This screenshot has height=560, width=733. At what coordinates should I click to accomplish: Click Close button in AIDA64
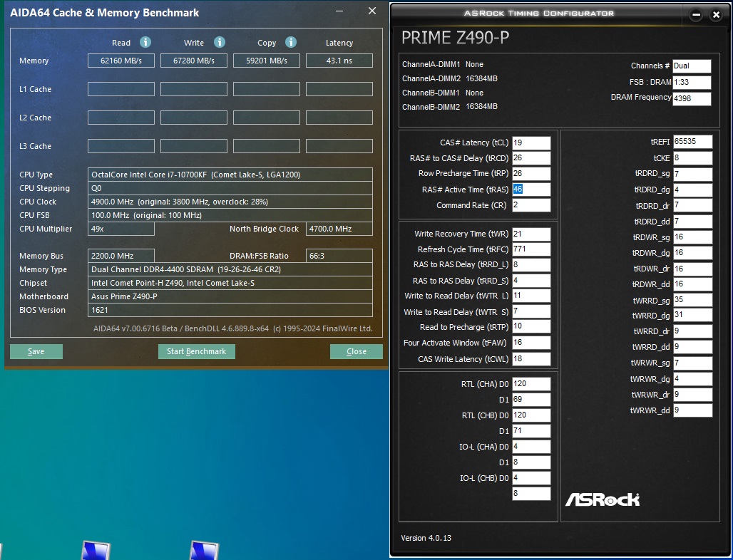pyautogui.click(x=357, y=351)
